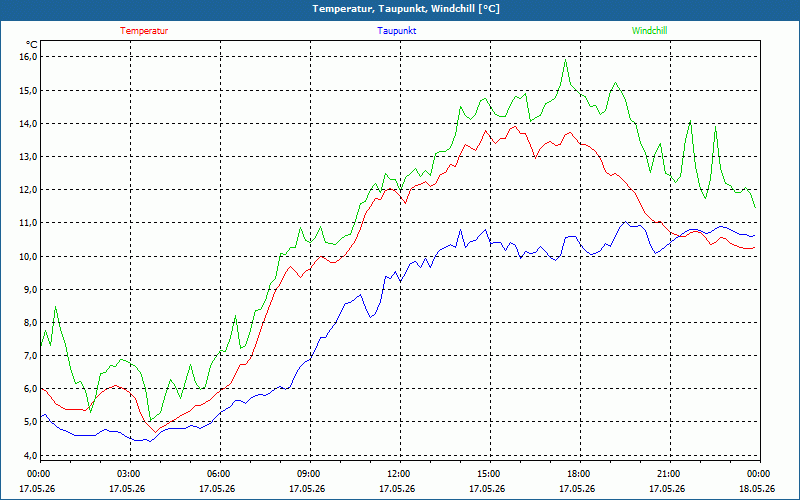Select the red "Temperatur" legend label
Image resolution: width=800 pixels, height=500 pixels.
144,31
